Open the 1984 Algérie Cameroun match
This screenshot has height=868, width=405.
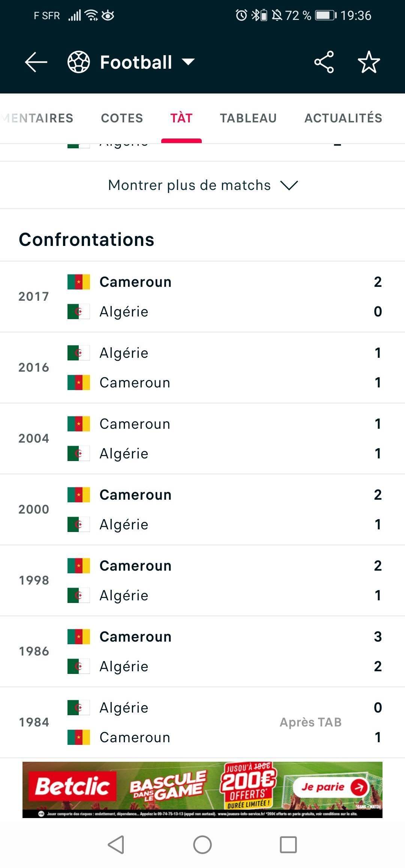pos(202,722)
